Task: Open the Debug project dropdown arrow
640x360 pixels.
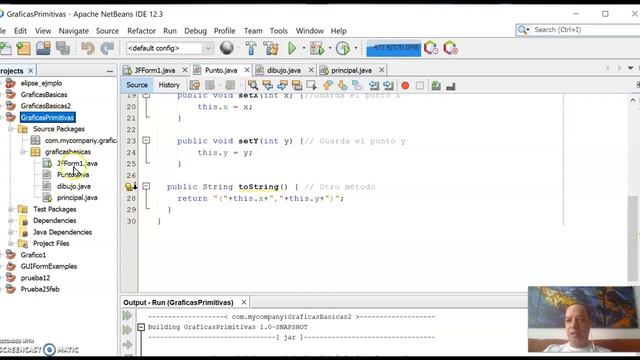Action: [330, 48]
